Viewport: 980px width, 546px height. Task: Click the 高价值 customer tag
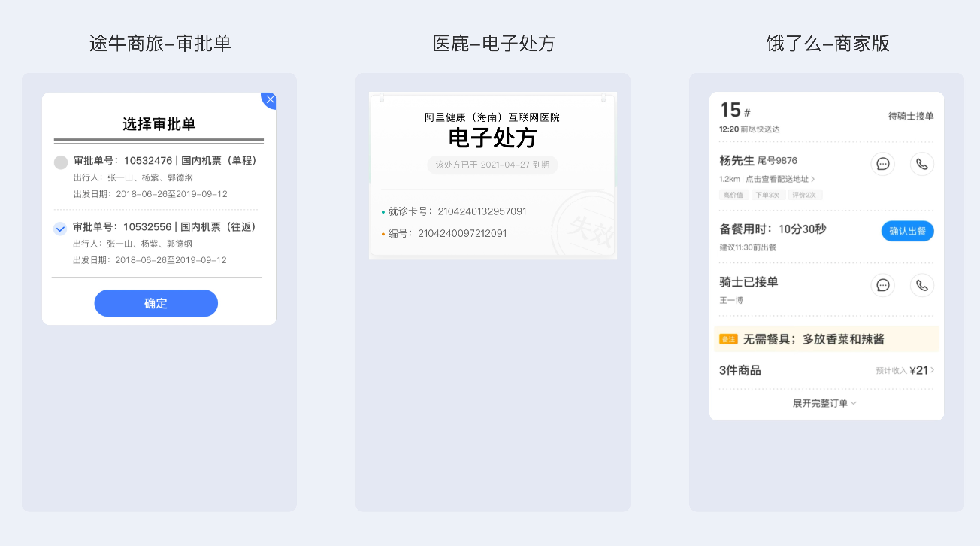[733, 195]
